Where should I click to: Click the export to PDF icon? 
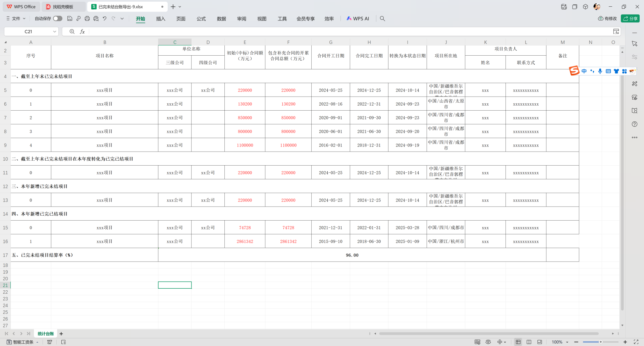(78, 19)
